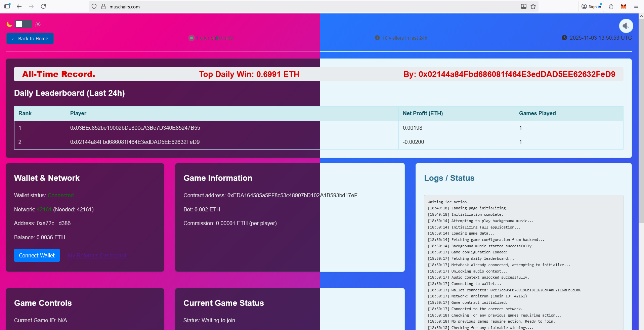Reload muschairs.com with the refresh icon
Screen dimensions: 644x330
(43, 6)
